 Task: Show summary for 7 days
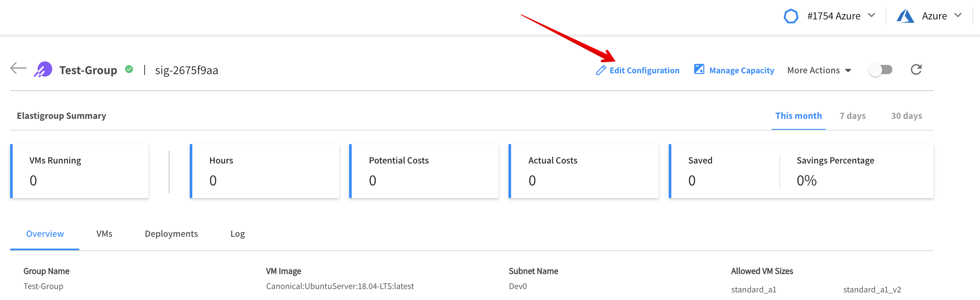pyautogui.click(x=852, y=116)
